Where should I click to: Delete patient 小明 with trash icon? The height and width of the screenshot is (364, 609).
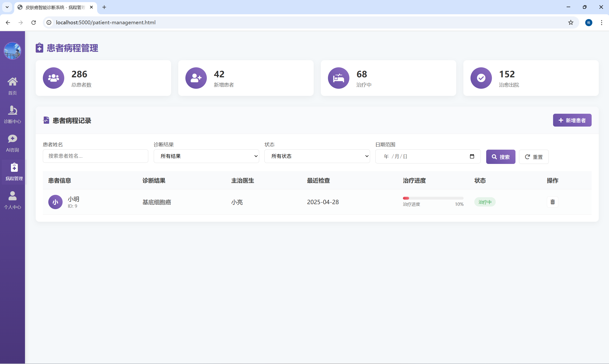pos(552,202)
